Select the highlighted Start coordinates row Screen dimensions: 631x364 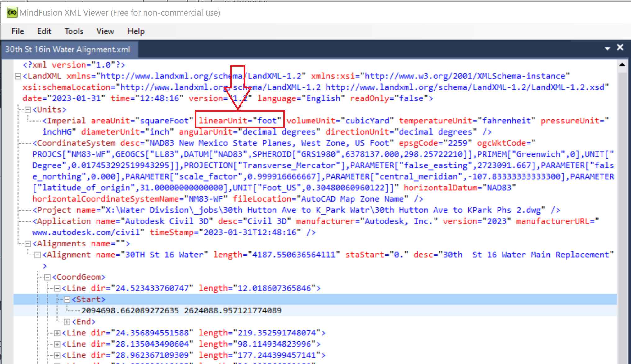[x=182, y=310]
